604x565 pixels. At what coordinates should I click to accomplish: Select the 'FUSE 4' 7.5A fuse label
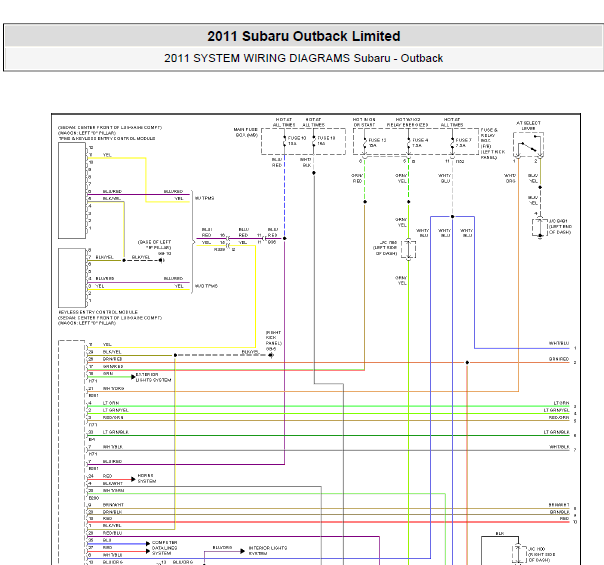(420, 143)
